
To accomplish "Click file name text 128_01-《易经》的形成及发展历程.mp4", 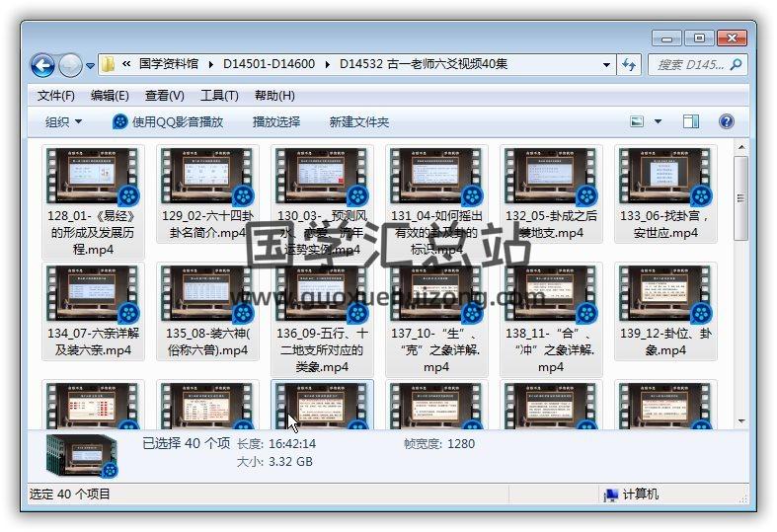I will tap(93, 232).
